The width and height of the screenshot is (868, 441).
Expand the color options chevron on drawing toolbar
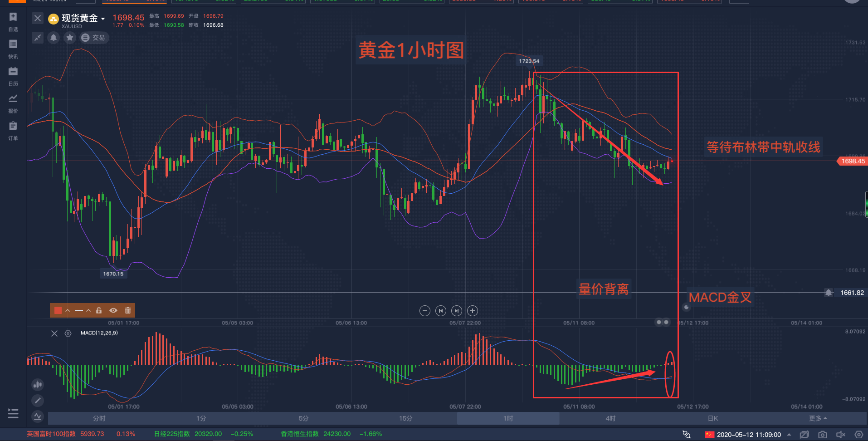(x=68, y=310)
